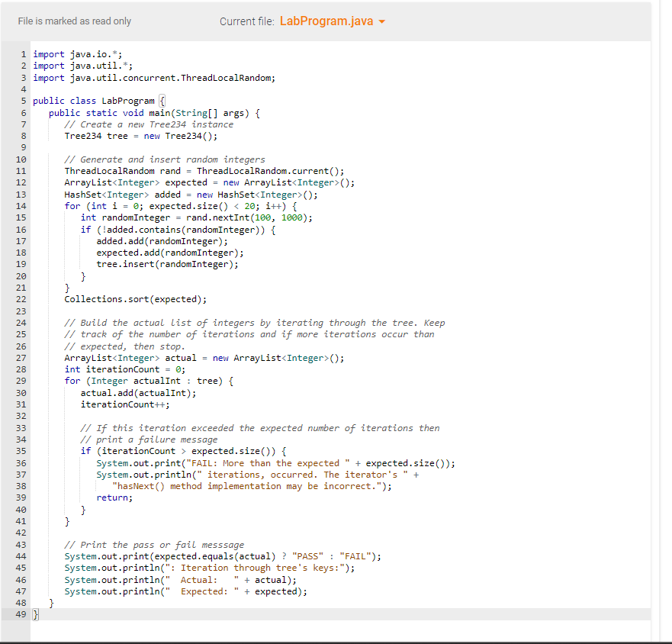The image size is (672, 644).
Task: Click the 'File is marked as read only' notice
Action: pyautogui.click(x=74, y=21)
